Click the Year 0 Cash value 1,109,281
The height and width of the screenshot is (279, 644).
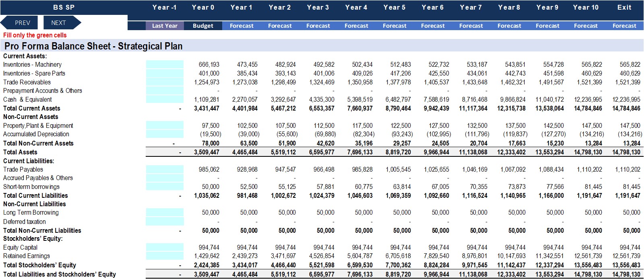pyautogui.click(x=207, y=100)
